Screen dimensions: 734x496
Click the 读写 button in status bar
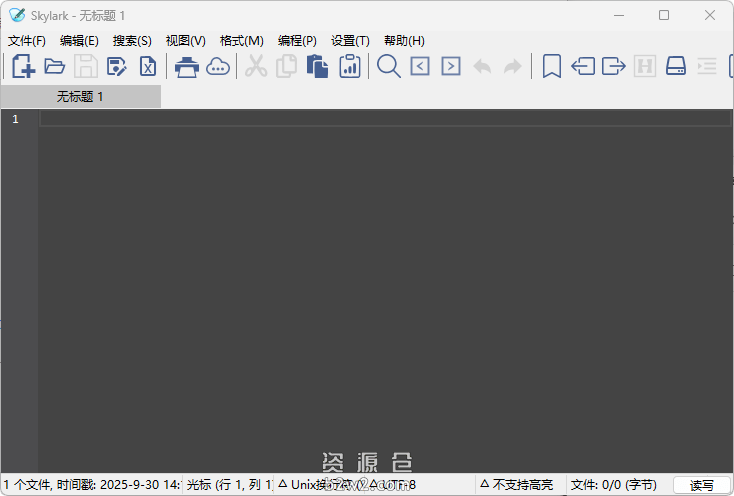click(702, 485)
